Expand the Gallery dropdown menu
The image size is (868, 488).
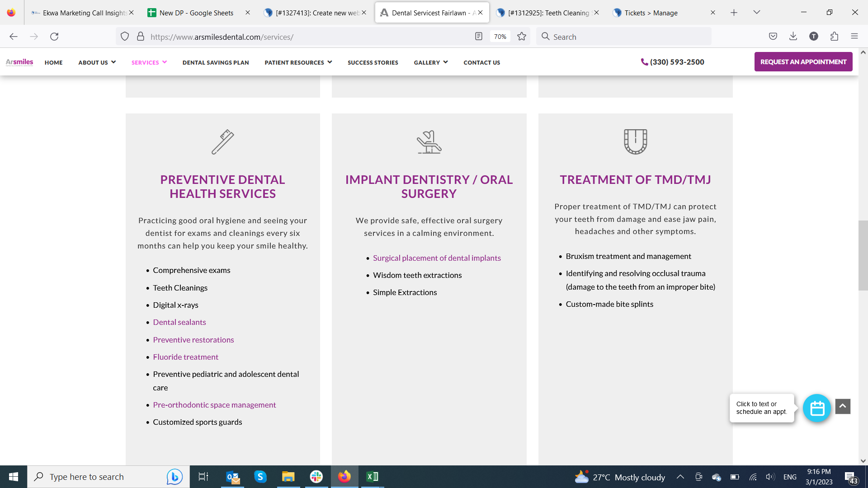pyautogui.click(x=431, y=62)
